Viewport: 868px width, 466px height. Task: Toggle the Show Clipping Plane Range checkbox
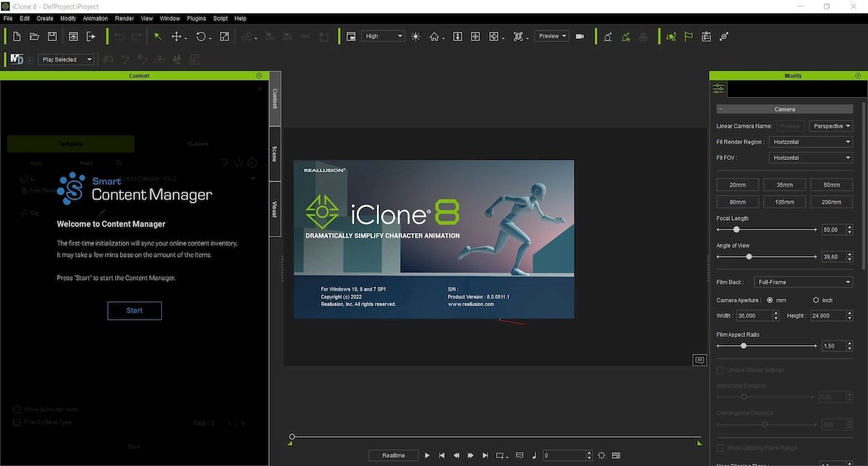[720, 449]
